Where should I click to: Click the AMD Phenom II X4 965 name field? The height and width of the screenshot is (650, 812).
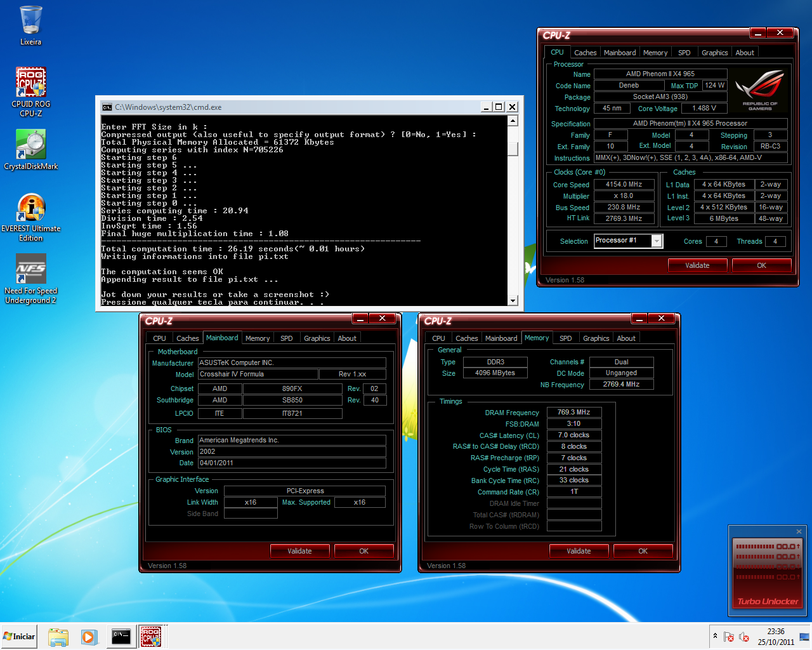660,74
